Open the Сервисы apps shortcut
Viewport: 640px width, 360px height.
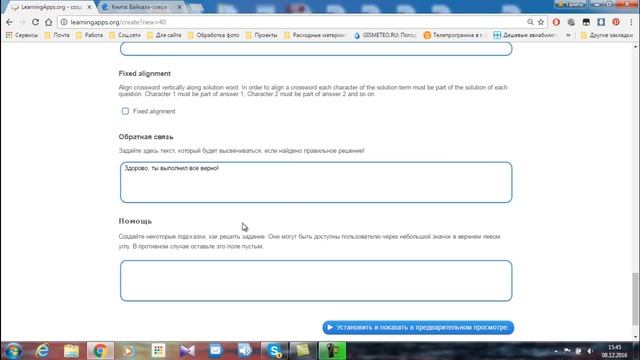point(22,35)
